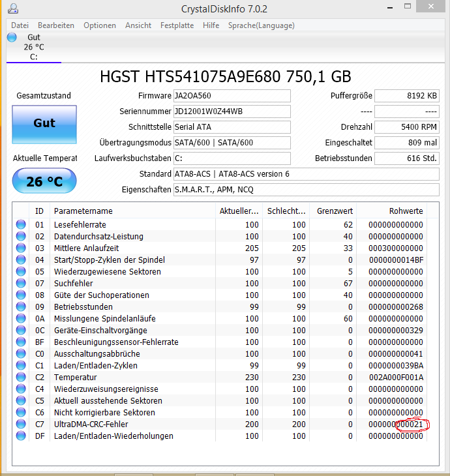Select the UltraDMA-CRC-Fehler parameter name
The height and width of the screenshot is (476, 450).
91,424
